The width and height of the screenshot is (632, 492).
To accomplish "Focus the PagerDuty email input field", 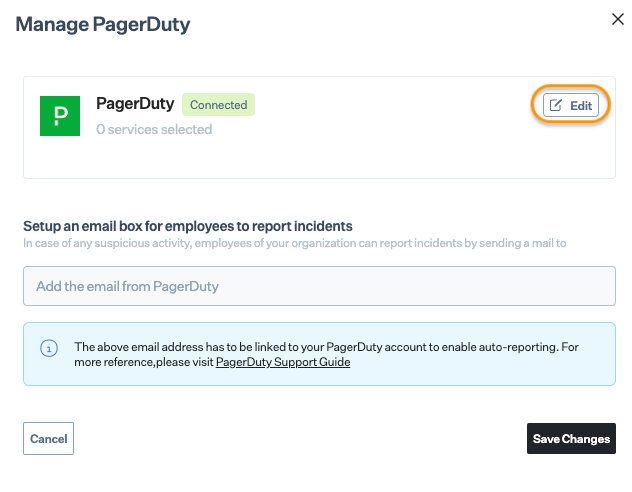I will [319, 286].
